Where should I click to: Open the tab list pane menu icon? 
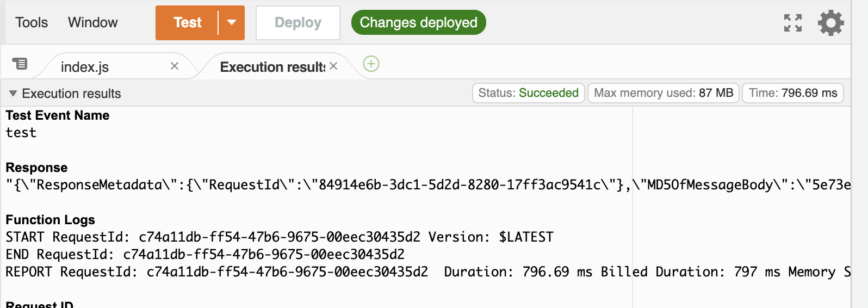(20, 64)
